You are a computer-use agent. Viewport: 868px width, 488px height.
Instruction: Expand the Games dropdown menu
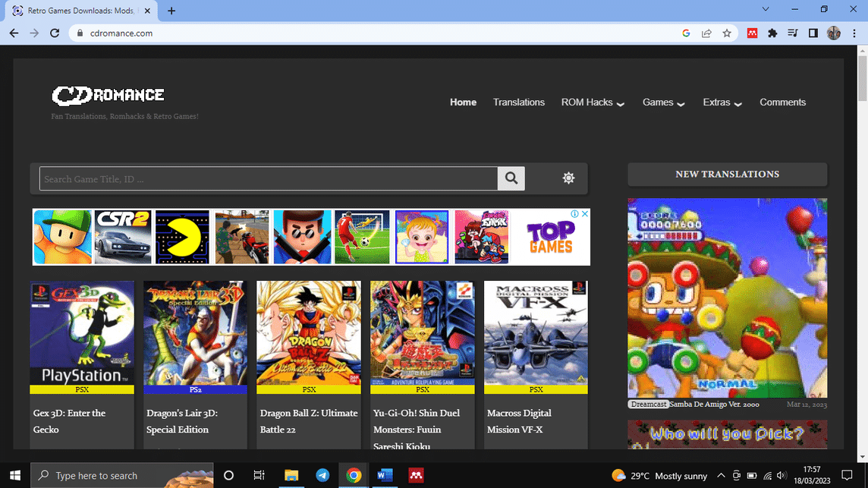click(x=664, y=102)
